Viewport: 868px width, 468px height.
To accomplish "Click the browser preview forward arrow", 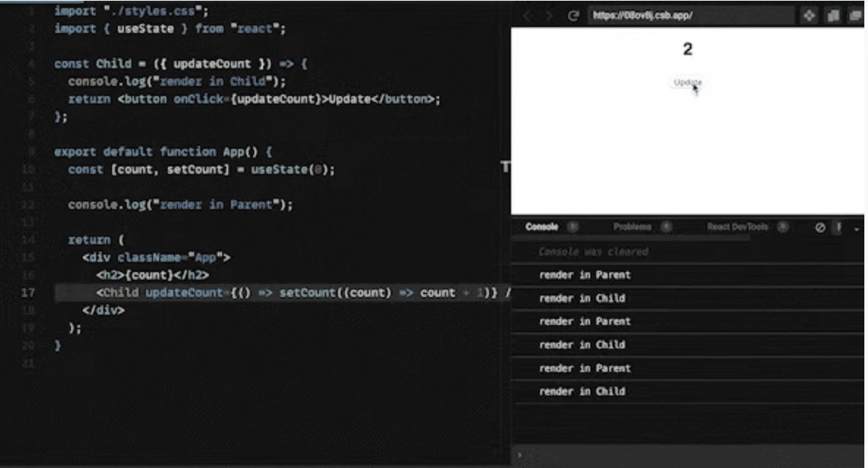I will coord(550,15).
